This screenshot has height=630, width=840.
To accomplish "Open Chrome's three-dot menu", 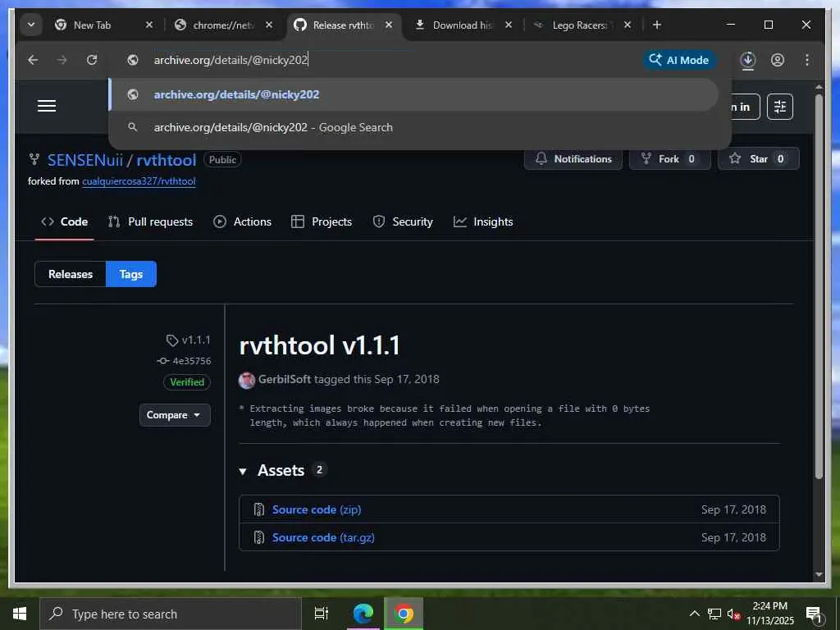I will (807, 59).
